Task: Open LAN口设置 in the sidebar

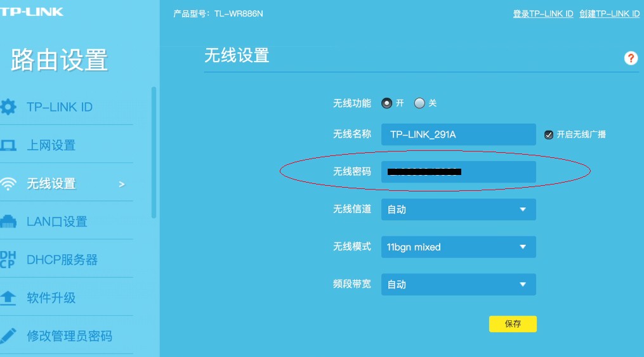Action: 56,221
